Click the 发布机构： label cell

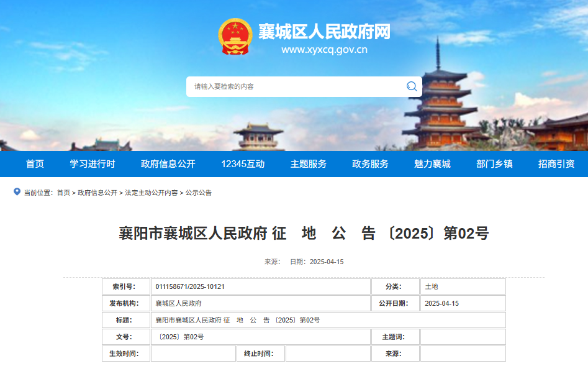click(x=126, y=303)
